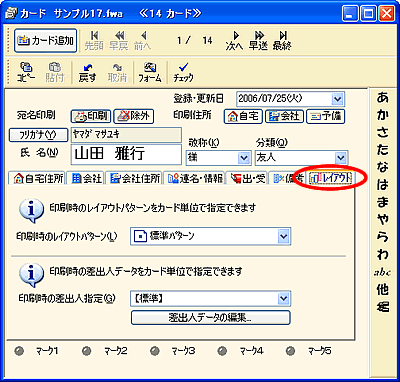Jump to わ index in sidebar
Image resolution: width=400 pixels, height=382 pixels.
pos(383,255)
